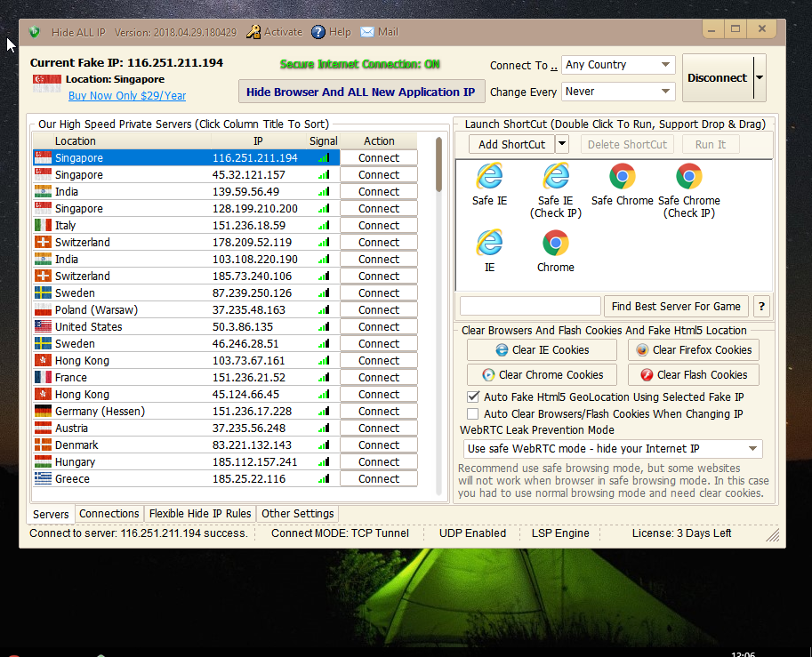Sort servers by IP column header

259,140
